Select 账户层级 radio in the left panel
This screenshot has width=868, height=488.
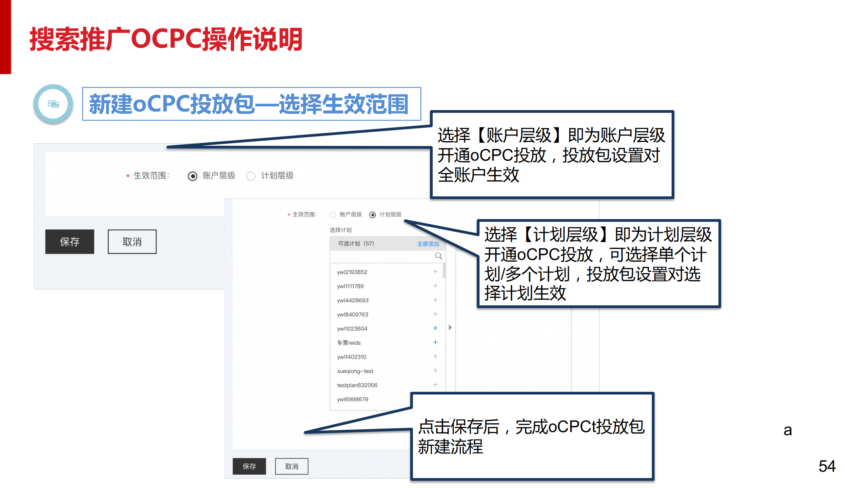(x=192, y=176)
